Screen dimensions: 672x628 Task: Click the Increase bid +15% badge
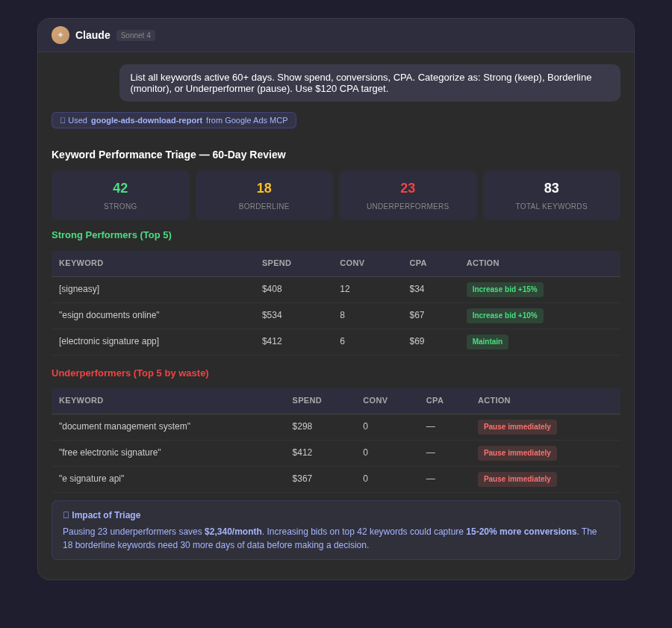click(x=505, y=289)
